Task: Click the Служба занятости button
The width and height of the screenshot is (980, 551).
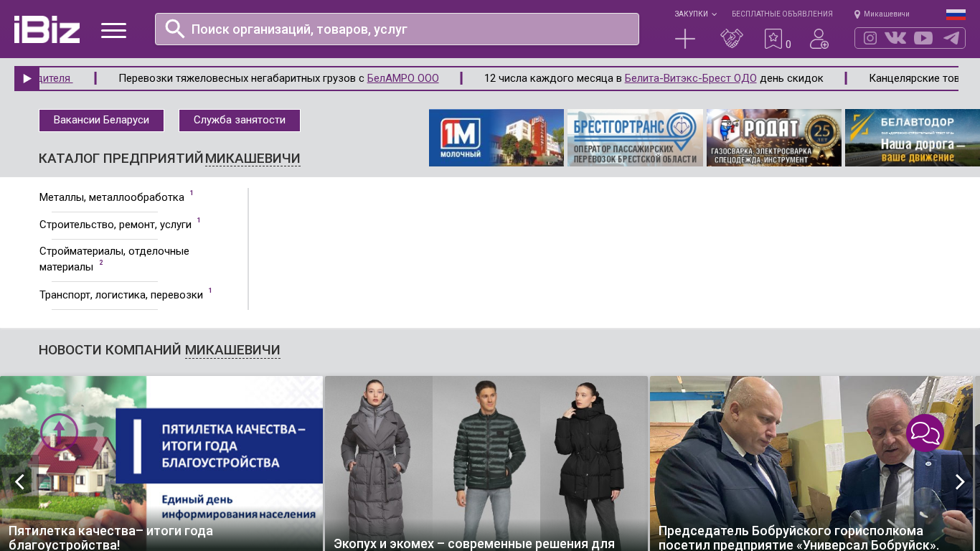Action: pyautogui.click(x=240, y=121)
